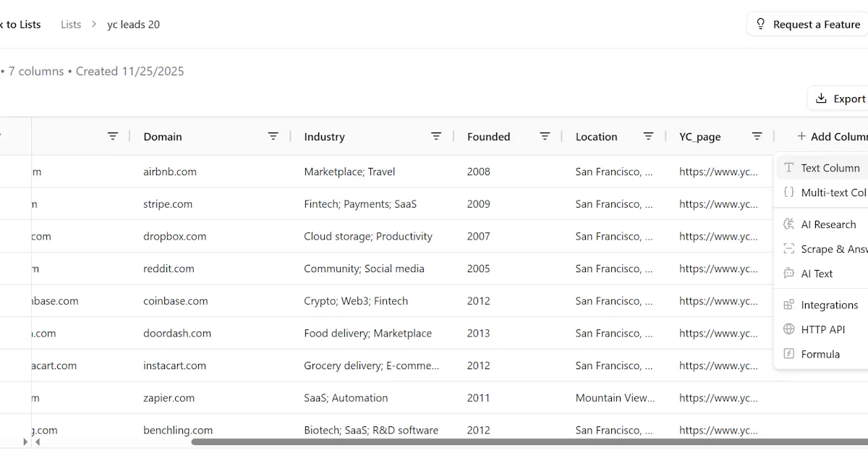Click the YC_page column filter icon
This screenshot has height=456, width=868.
(x=757, y=136)
